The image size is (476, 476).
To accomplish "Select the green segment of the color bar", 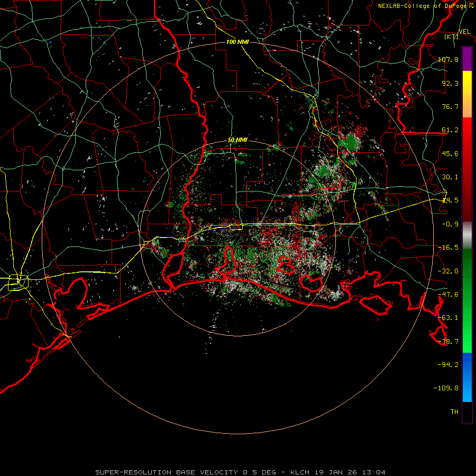I will (467, 300).
